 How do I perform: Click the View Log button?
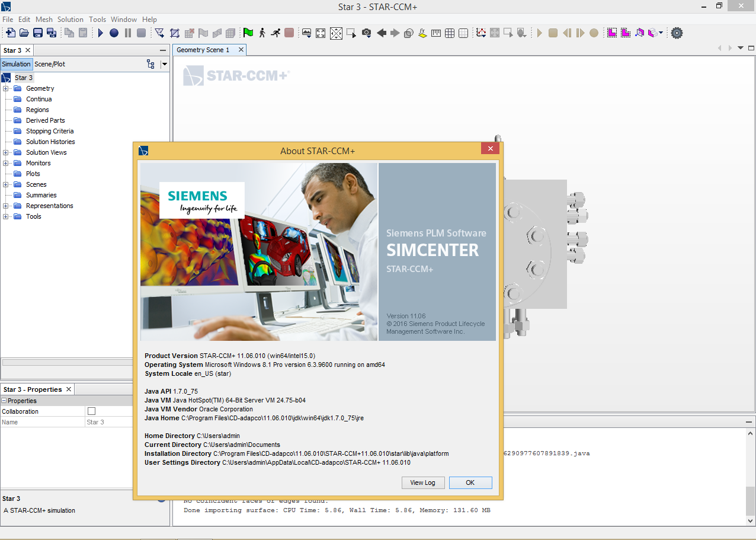tap(423, 483)
